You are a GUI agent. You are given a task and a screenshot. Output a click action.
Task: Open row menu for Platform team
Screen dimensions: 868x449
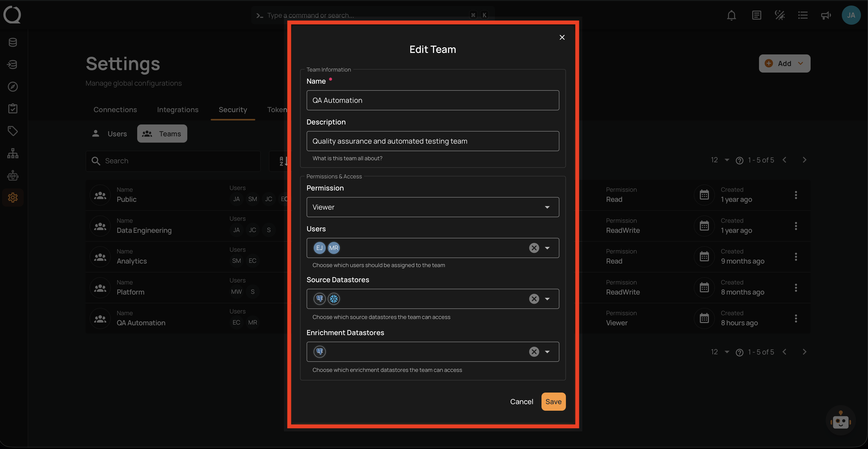pos(796,288)
